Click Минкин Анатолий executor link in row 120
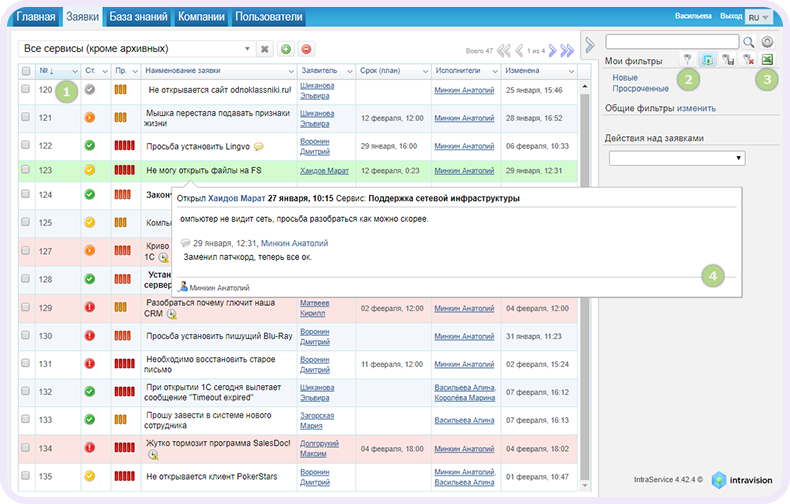790x504 pixels. (464, 90)
